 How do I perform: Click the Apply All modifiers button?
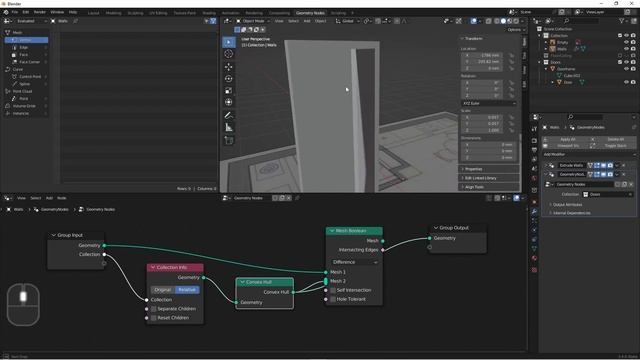pos(567,139)
